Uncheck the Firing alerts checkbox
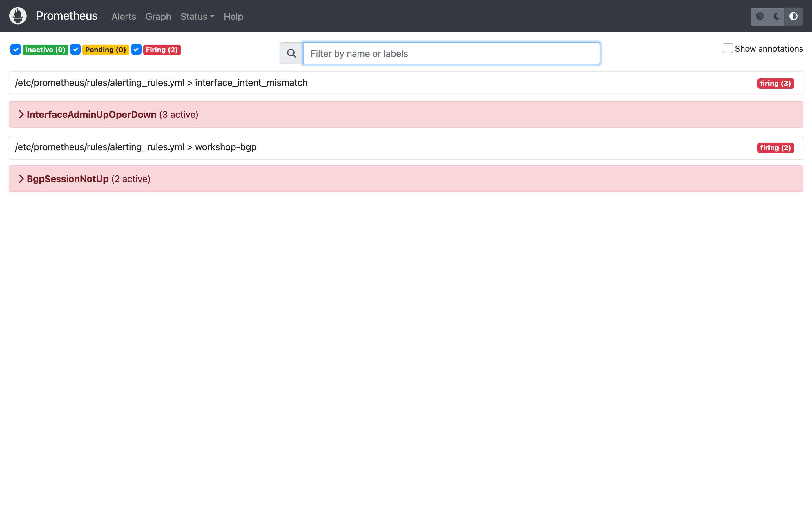Viewport: 812px width, 522px height. (x=136, y=50)
